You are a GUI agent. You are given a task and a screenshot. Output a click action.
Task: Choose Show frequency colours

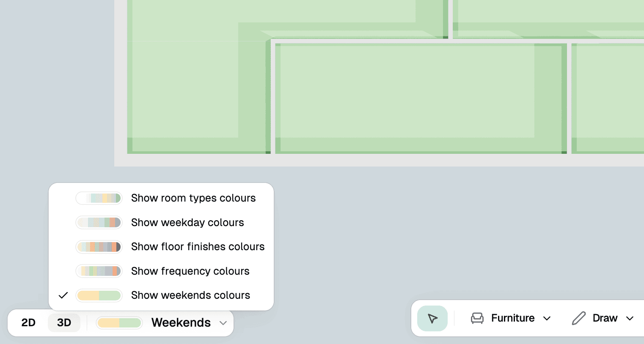[x=161, y=271]
